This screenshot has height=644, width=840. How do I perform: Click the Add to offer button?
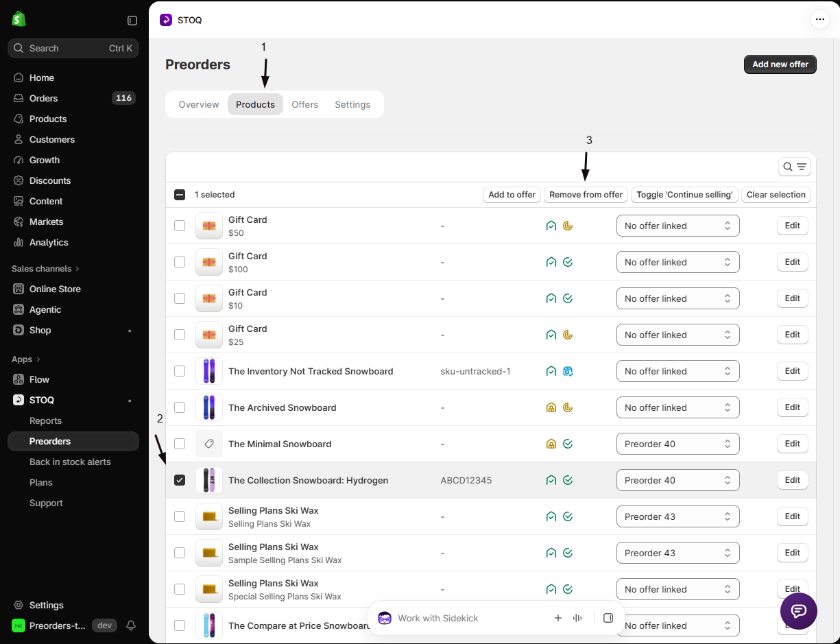point(512,195)
